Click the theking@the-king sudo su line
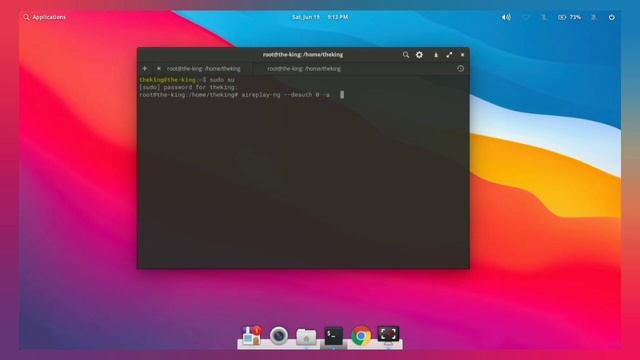The height and width of the screenshot is (360, 640). coord(187,80)
